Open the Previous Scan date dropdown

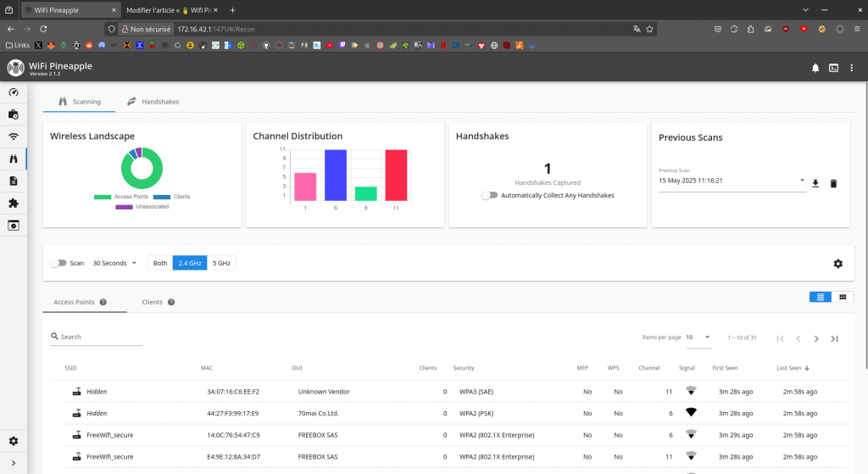coord(732,181)
